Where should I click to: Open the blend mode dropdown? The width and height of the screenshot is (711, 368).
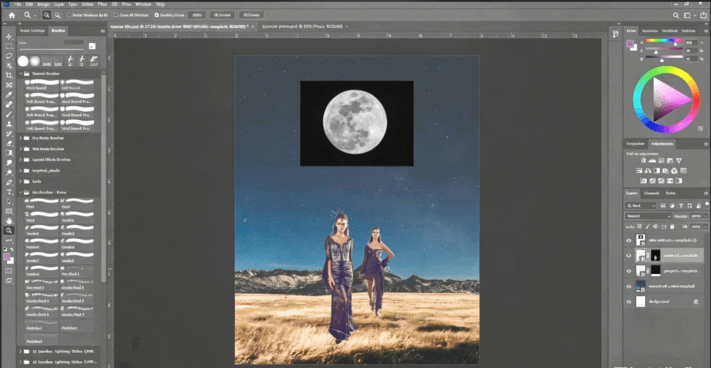[x=648, y=216]
